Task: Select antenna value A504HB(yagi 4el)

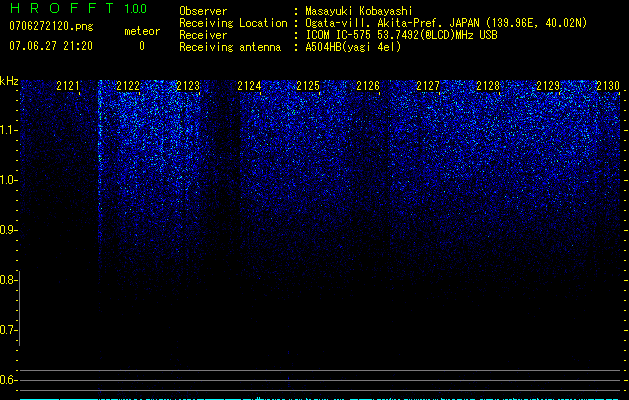Action: coord(353,47)
